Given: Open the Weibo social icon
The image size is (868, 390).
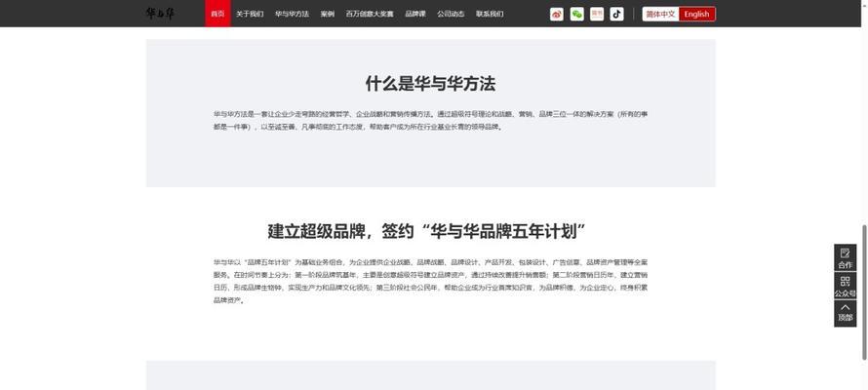Looking at the screenshot, I should [x=556, y=14].
